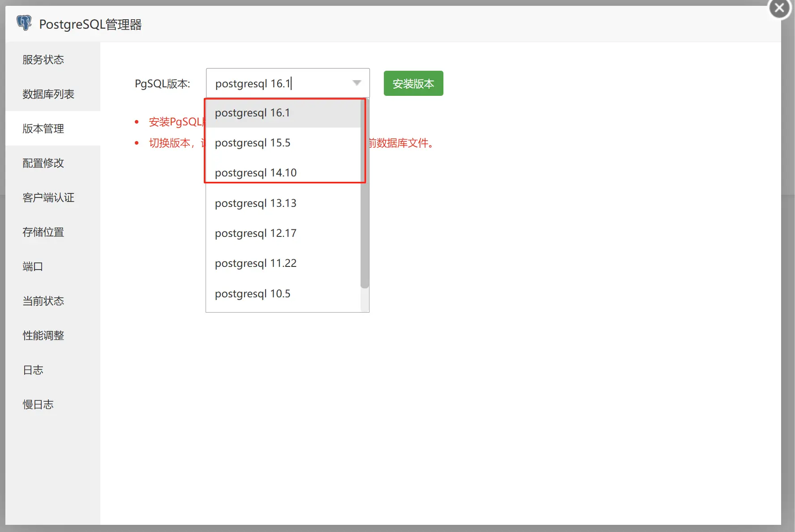795x532 pixels.
Task: Go to the 客户端认证 tab
Action: [x=53, y=197]
